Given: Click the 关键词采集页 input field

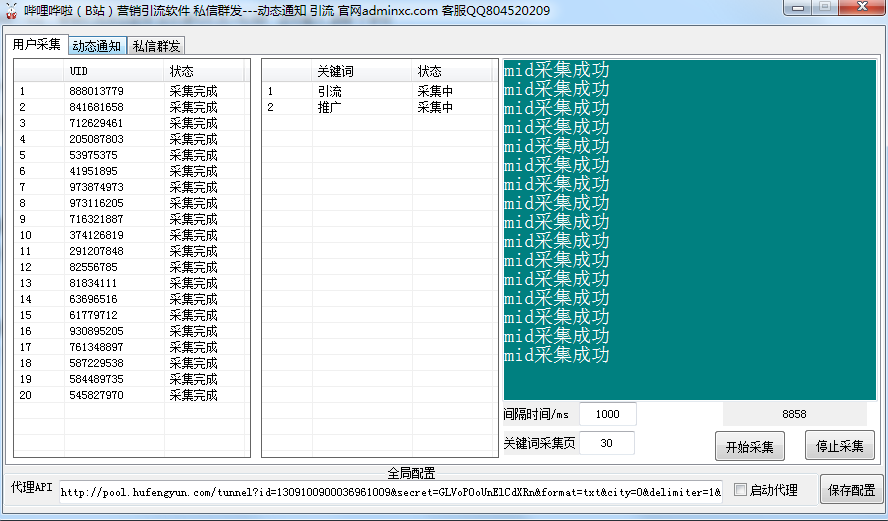Looking at the screenshot, I should 607,443.
